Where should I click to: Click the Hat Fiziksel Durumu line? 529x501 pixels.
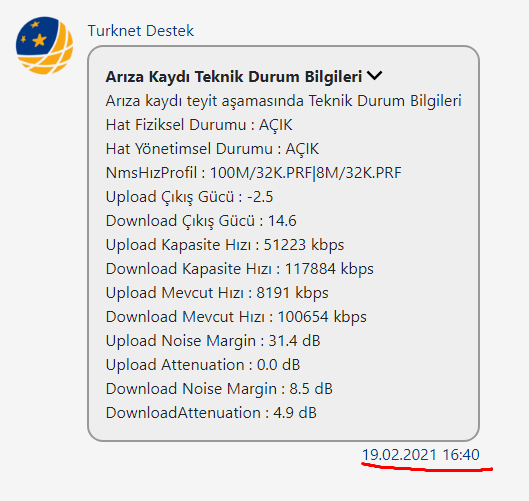(199, 125)
